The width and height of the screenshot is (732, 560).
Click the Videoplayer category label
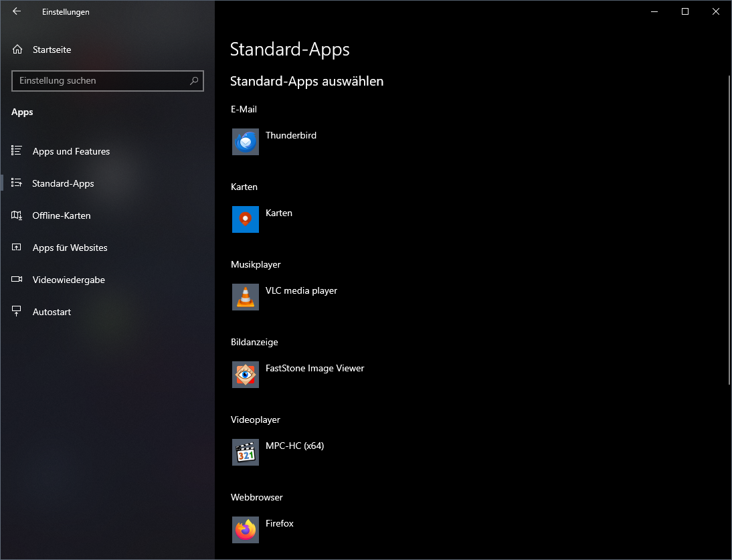256,419
